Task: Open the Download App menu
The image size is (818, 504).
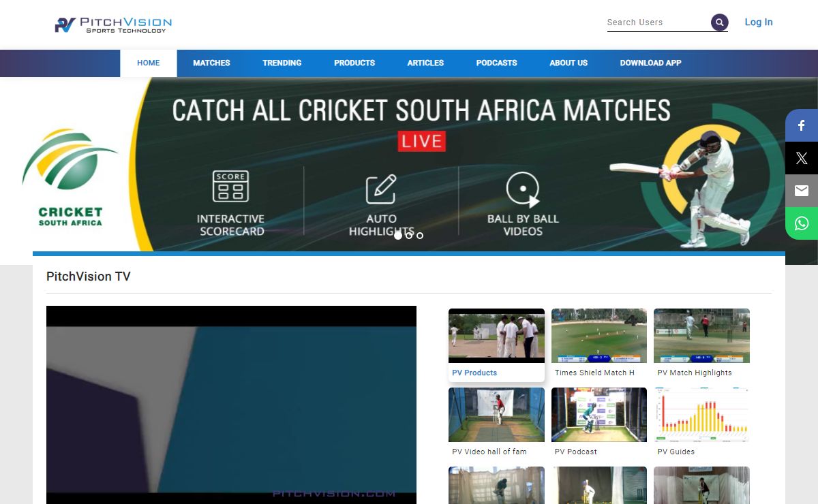Action: pos(650,63)
